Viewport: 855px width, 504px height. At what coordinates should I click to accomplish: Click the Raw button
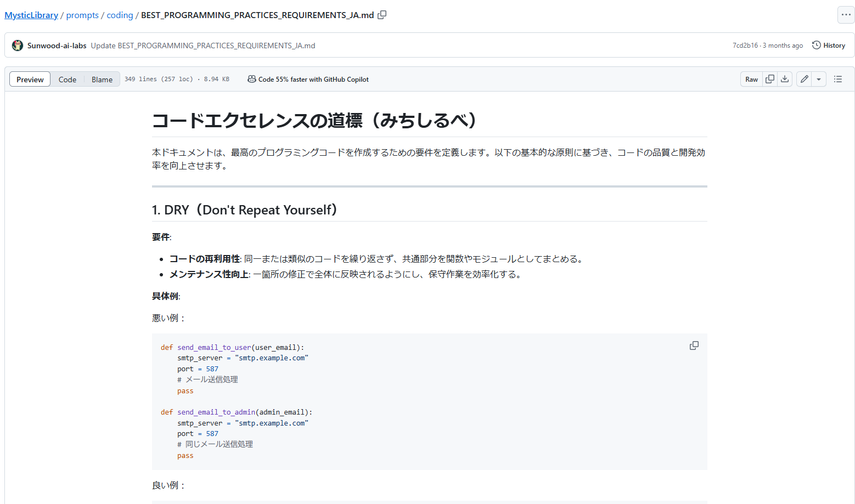[751, 79]
